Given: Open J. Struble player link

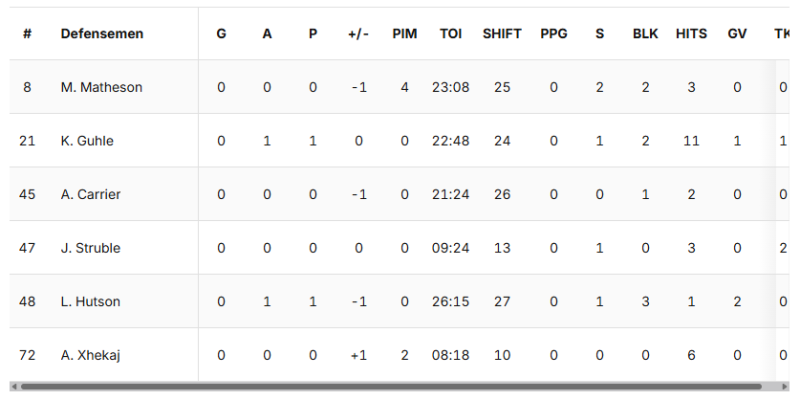Looking at the screenshot, I should point(91,248).
